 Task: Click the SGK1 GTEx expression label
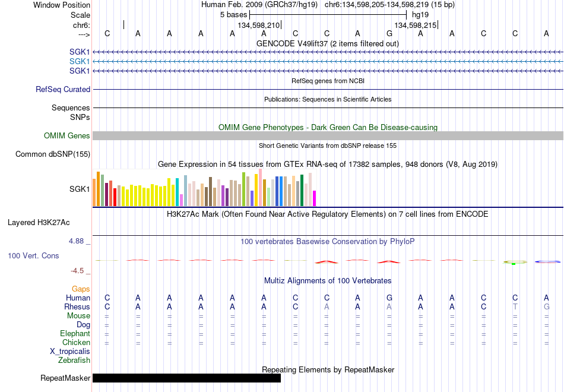[80, 189]
